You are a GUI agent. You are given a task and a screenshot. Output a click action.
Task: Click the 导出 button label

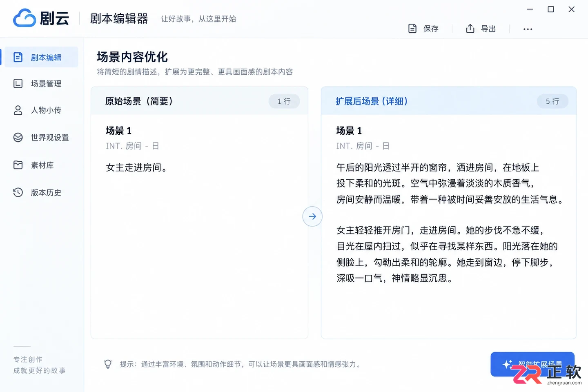click(x=488, y=29)
